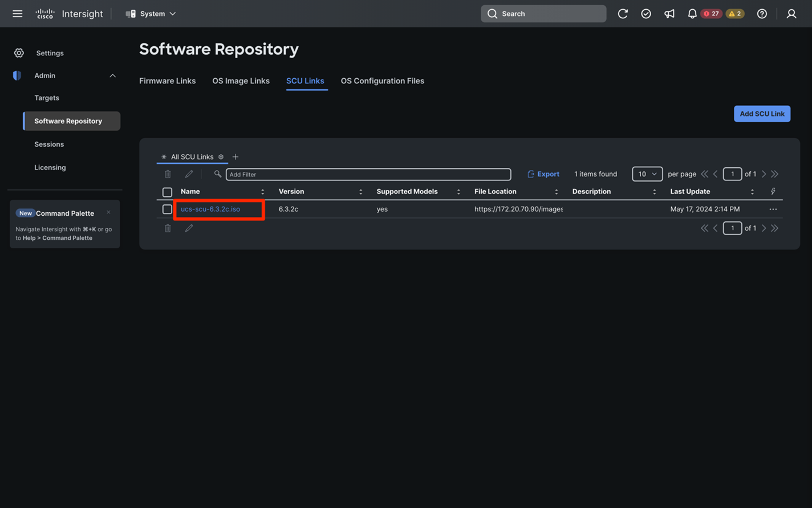Focus the top Search box
Screen dimensions: 812x508
coord(543,14)
